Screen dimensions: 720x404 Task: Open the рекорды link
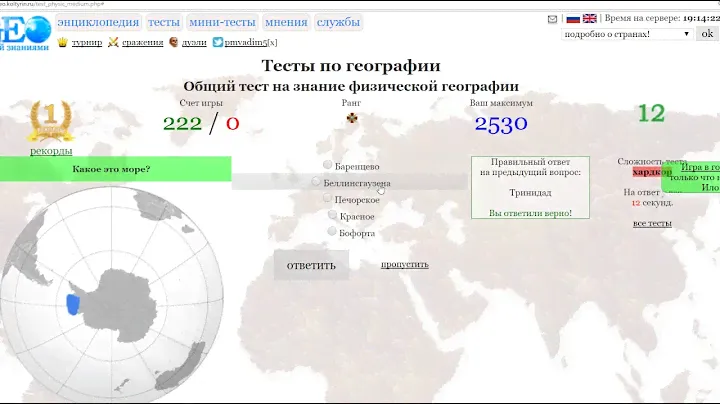pos(50,151)
